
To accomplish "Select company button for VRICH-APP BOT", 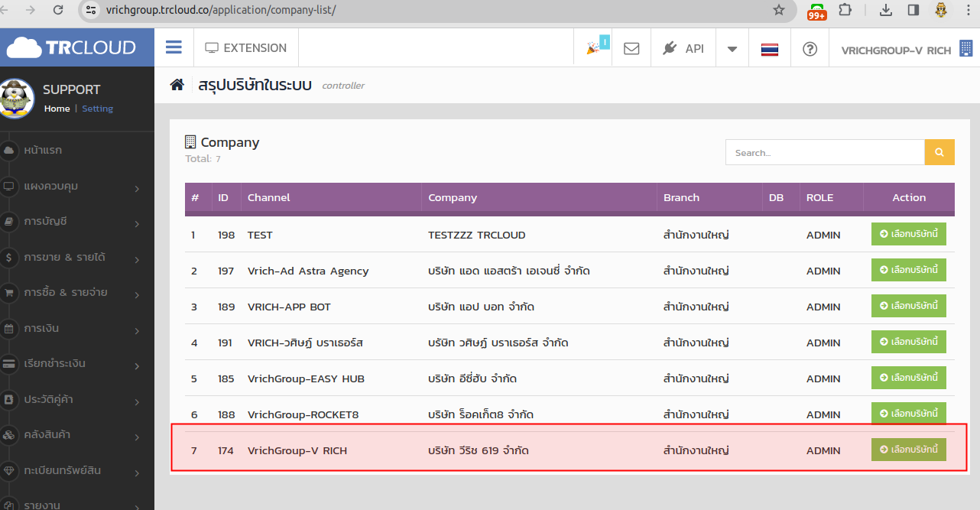I will (909, 306).
